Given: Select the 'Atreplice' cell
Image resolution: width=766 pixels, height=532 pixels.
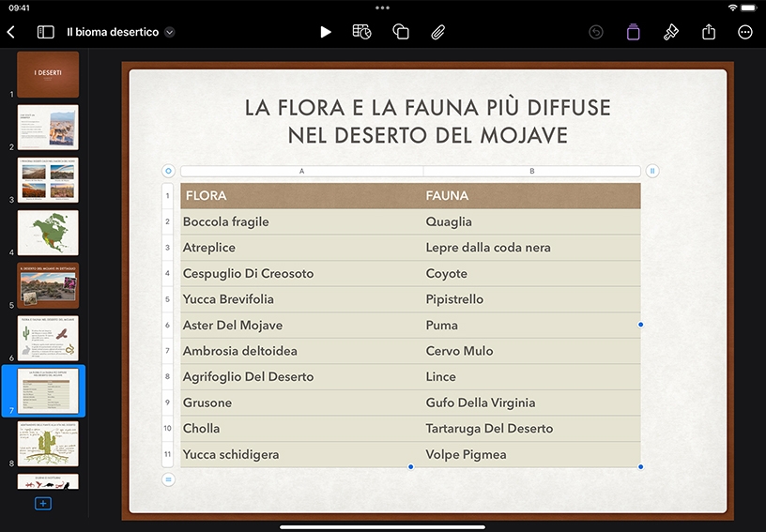Looking at the screenshot, I should point(302,248).
